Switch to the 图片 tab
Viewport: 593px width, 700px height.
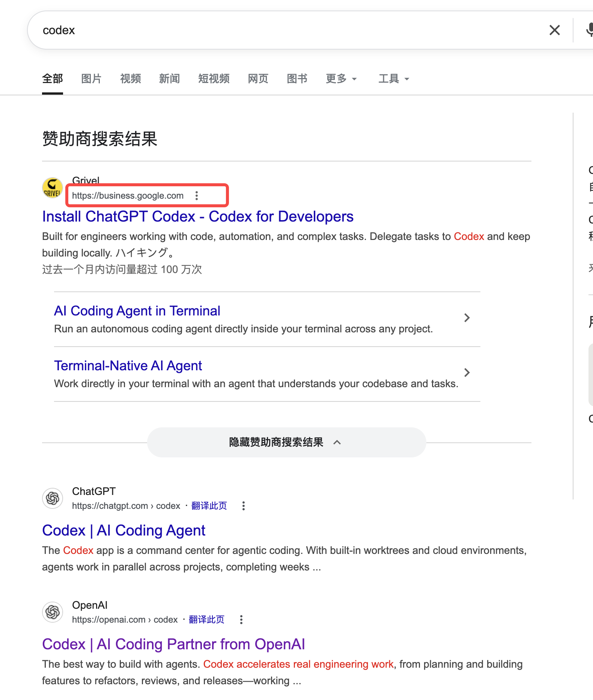[x=92, y=79]
